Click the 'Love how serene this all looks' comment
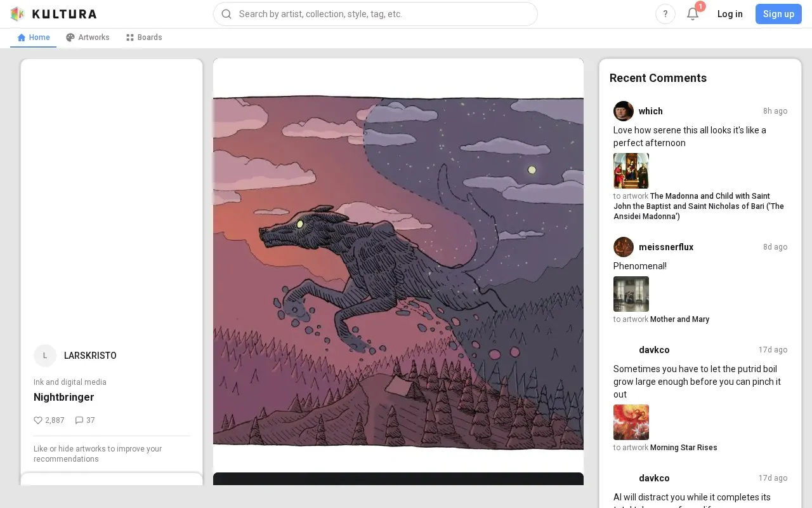Viewport: 812px width, 508px height. point(690,137)
